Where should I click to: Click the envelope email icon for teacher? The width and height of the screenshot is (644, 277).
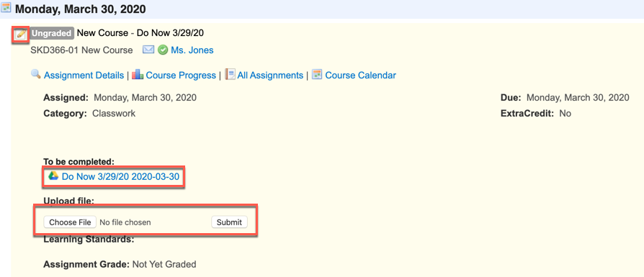(148, 50)
